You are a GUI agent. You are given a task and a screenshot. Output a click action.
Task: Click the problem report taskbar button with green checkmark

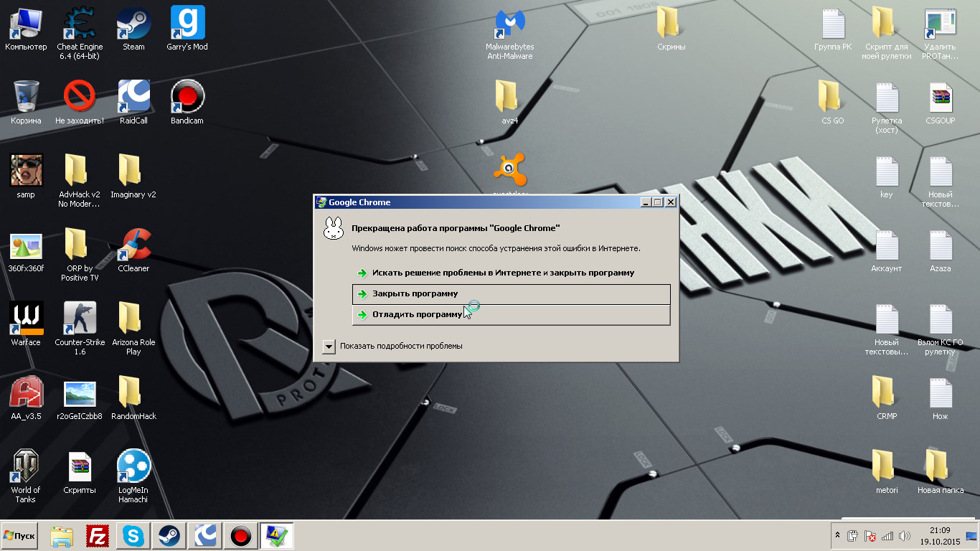tap(276, 536)
